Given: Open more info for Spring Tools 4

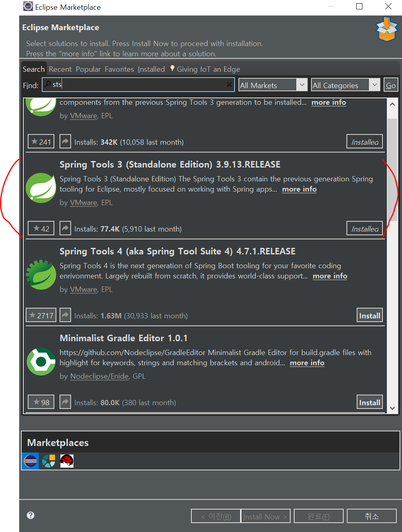Looking at the screenshot, I should click(330, 276).
